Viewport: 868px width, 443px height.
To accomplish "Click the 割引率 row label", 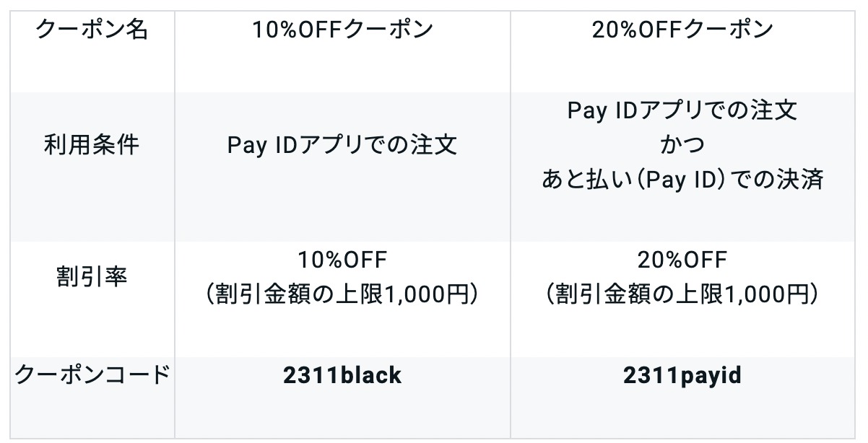I will click(92, 276).
